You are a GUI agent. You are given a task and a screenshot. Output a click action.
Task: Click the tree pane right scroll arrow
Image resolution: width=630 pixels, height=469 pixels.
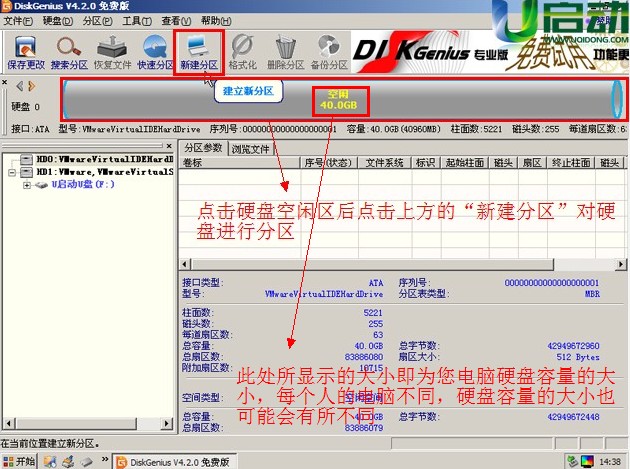167,423
